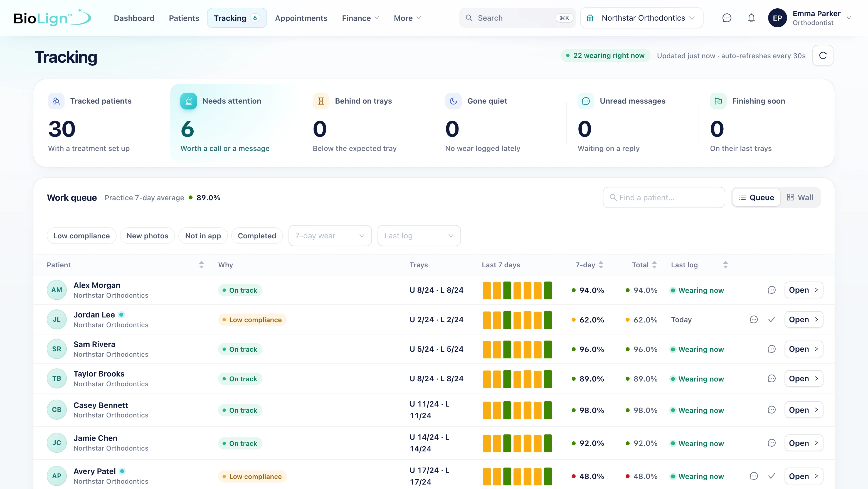The image size is (868, 489).
Task: Mark Avery Patel as handled with checkmark
Action: point(771,476)
